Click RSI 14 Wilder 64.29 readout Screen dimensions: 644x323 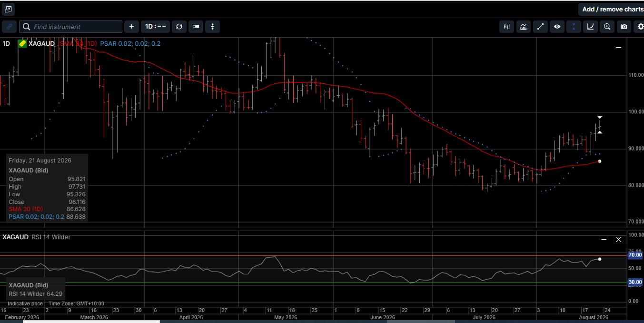[36, 294]
